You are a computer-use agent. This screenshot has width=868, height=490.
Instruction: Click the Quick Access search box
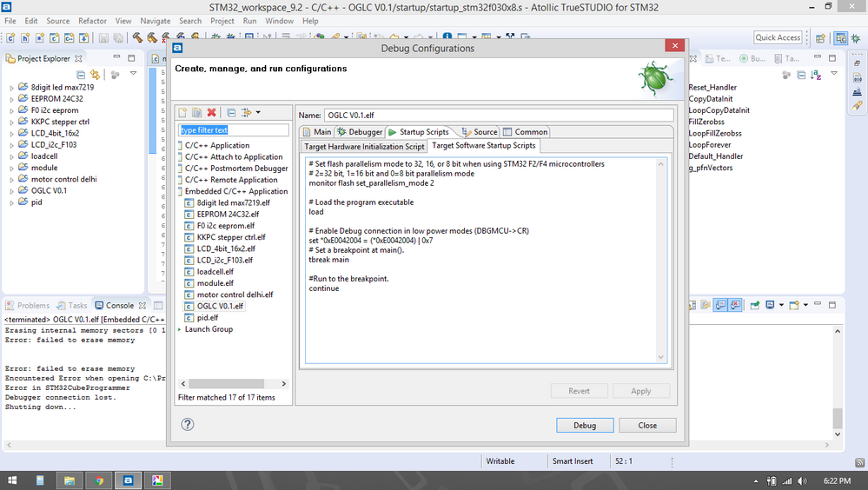pyautogui.click(x=778, y=37)
